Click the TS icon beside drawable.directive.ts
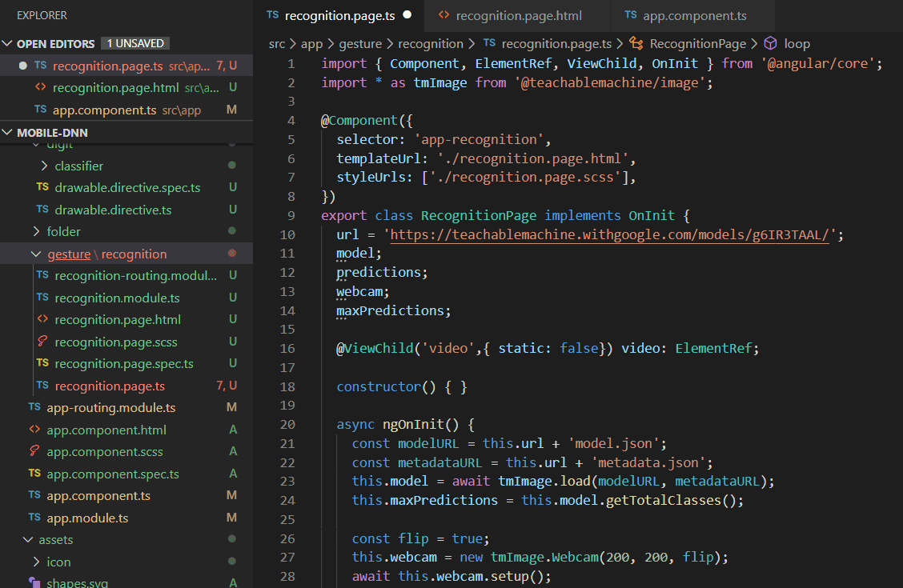 [42, 210]
